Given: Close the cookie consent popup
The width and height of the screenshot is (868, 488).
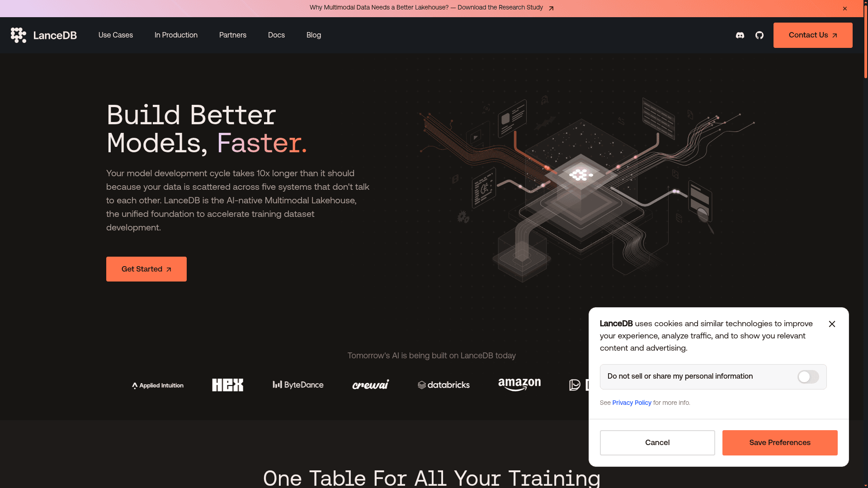Looking at the screenshot, I should click(x=832, y=324).
